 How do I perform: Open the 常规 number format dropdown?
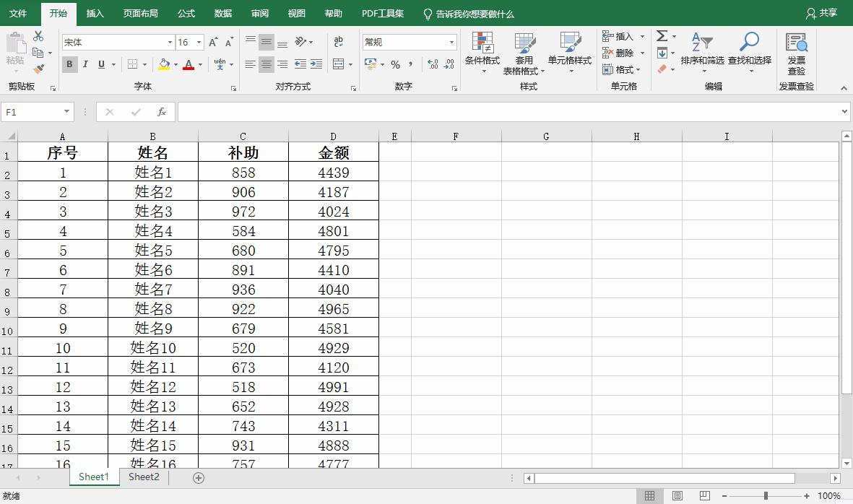tap(451, 42)
